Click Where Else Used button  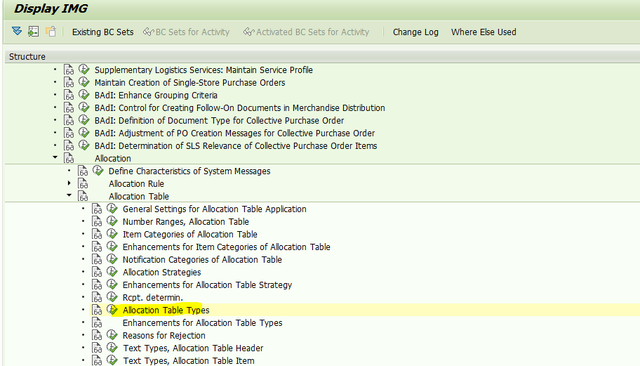click(x=483, y=32)
